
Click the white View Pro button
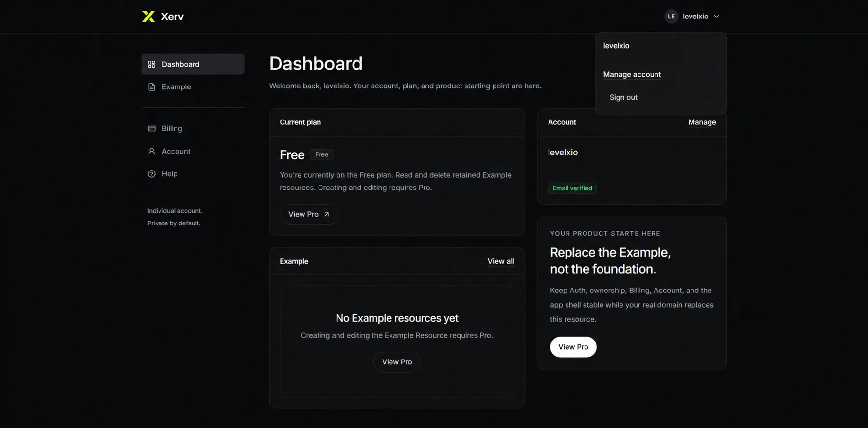(x=573, y=347)
